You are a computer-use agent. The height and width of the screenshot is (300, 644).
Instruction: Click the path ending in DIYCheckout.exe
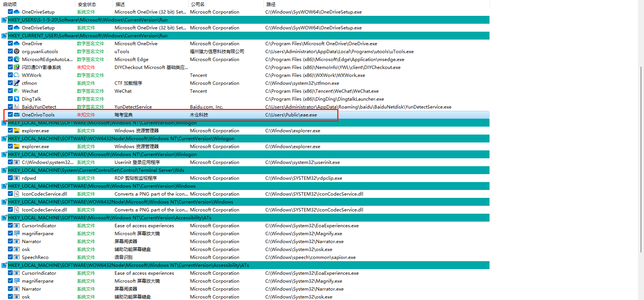click(333, 67)
